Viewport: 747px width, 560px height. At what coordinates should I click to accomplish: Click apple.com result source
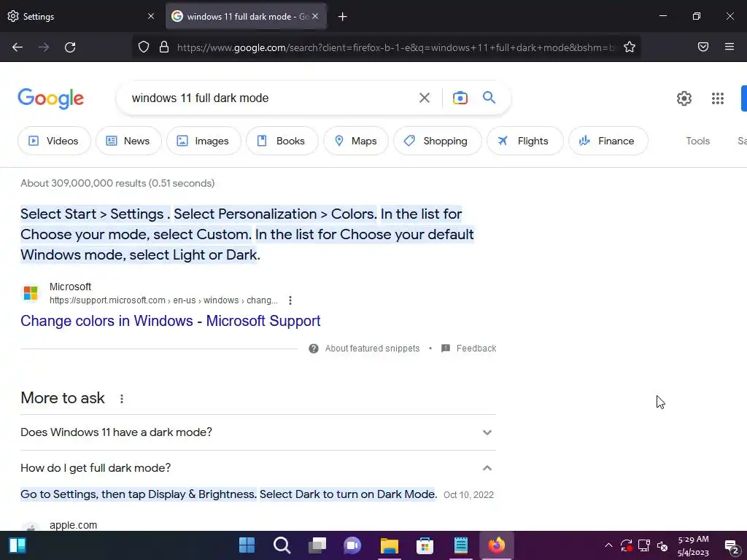pos(73,525)
